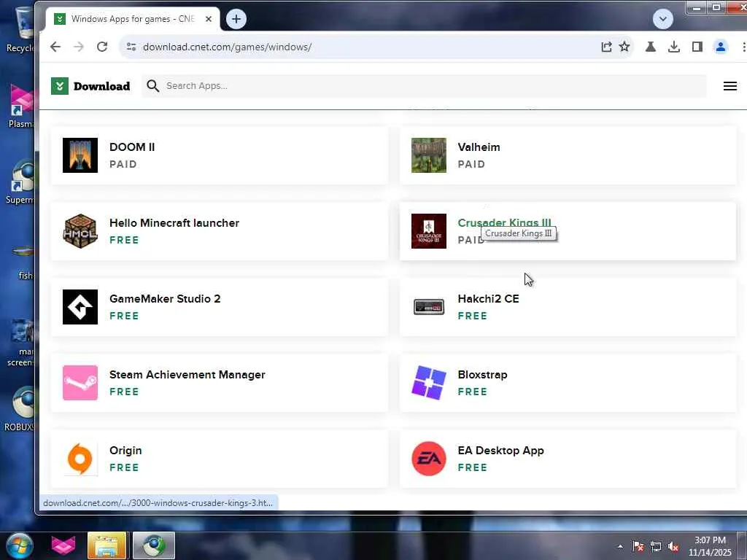Click the address bar URL

pos(228,47)
